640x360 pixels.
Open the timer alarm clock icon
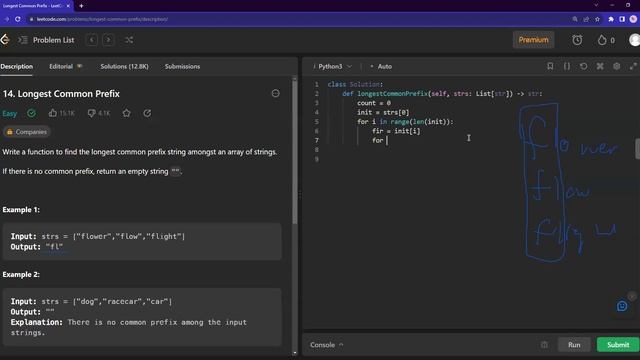(x=577, y=40)
